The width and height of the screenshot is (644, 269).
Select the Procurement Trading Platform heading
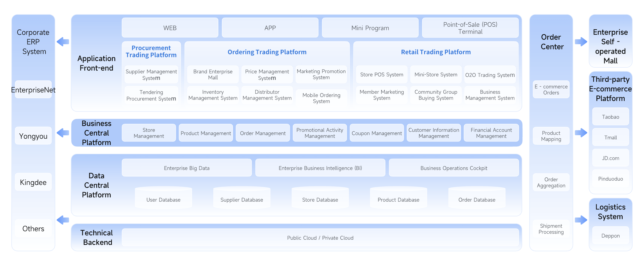151,51
